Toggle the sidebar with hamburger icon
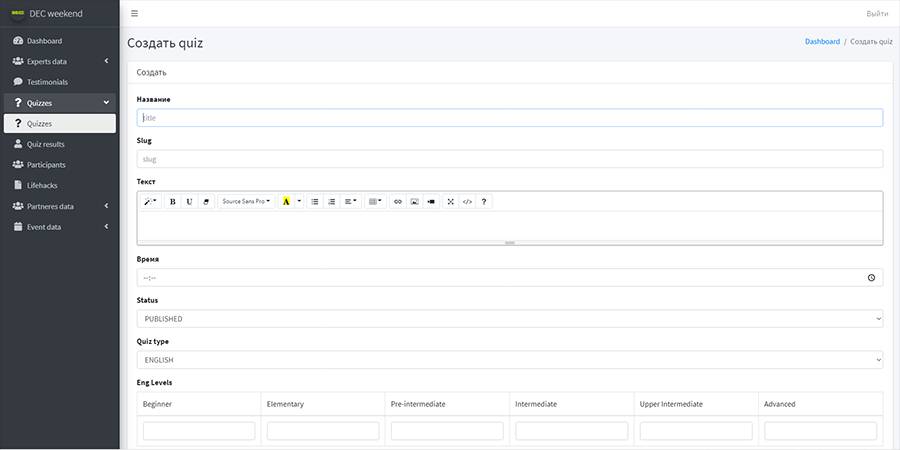900x450 pixels. (135, 13)
